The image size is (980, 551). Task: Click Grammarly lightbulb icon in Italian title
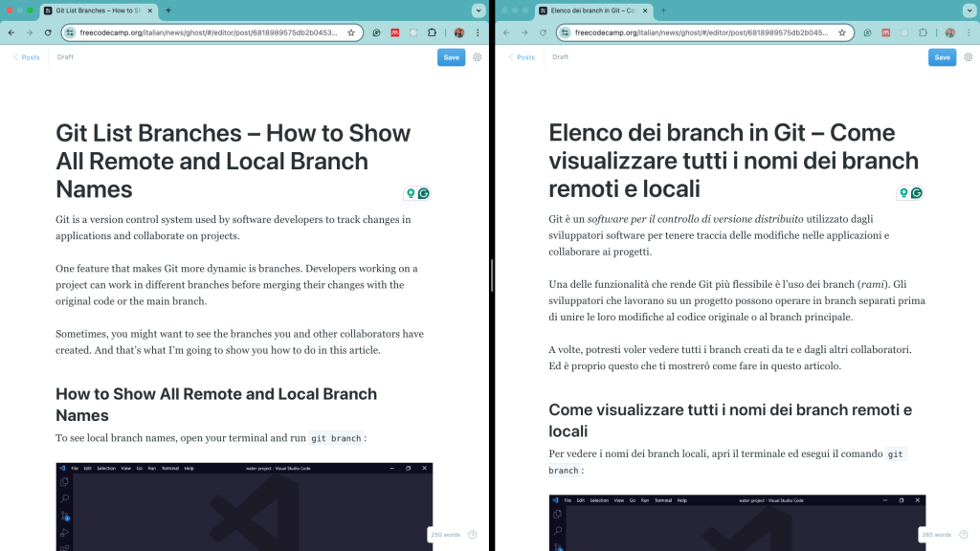tap(903, 193)
